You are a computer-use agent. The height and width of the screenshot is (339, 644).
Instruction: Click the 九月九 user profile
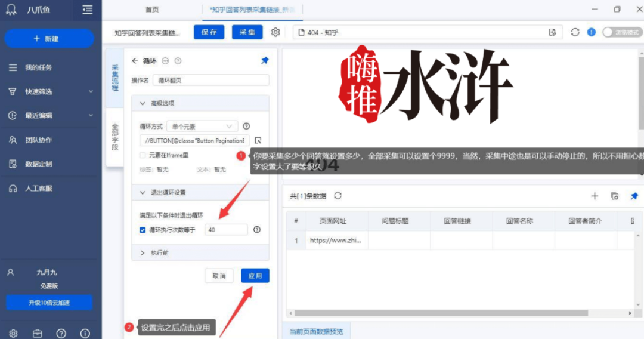point(47,272)
